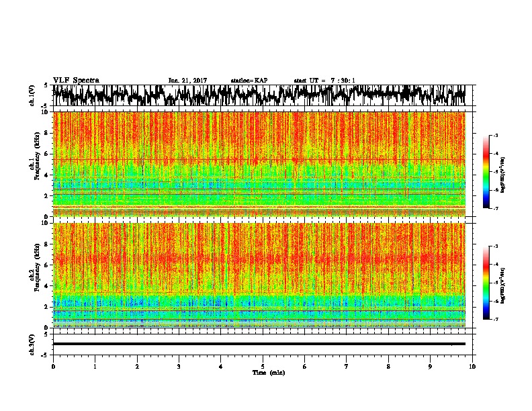Click inside the ch.2 frequency spectrogram
Screen dimensions: 532x411
(259, 275)
